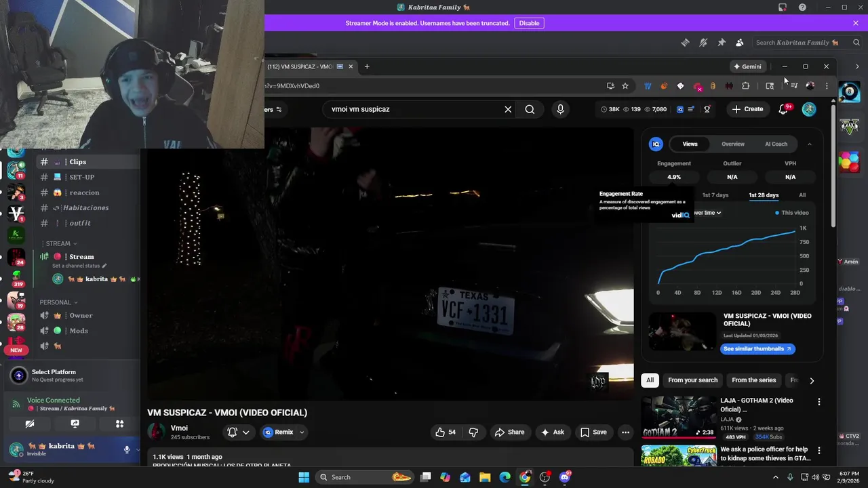Click the YouTube search magnifier button
Screen dimensions: 868x488
coord(530,109)
